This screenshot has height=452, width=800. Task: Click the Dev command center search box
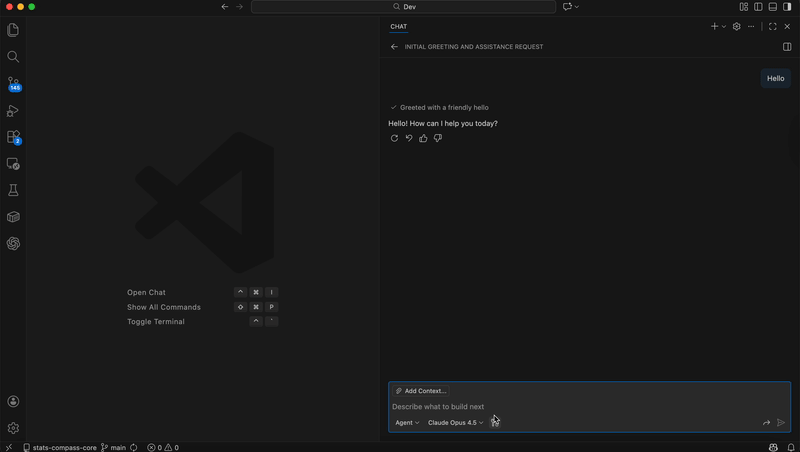coord(403,7)
